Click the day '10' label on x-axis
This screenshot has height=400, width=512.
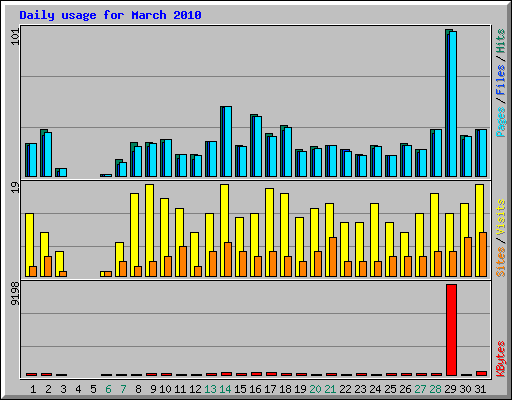(x=165, y=389)
